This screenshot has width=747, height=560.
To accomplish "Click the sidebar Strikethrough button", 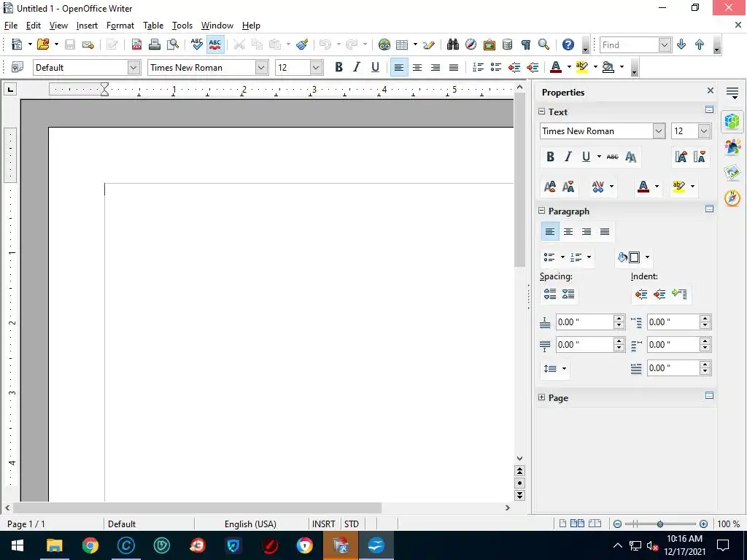I will (613, 157).
